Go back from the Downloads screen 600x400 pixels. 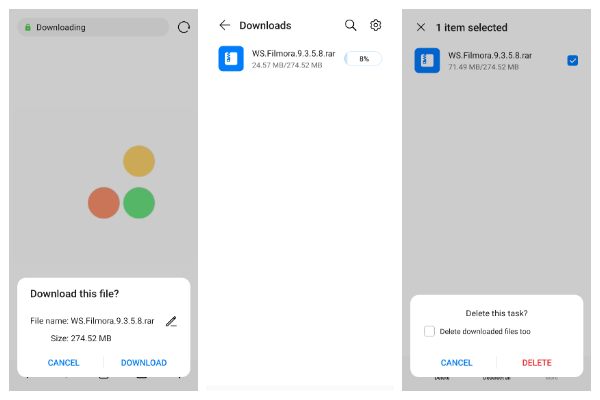pyautogui.click(x=225, y=25)
